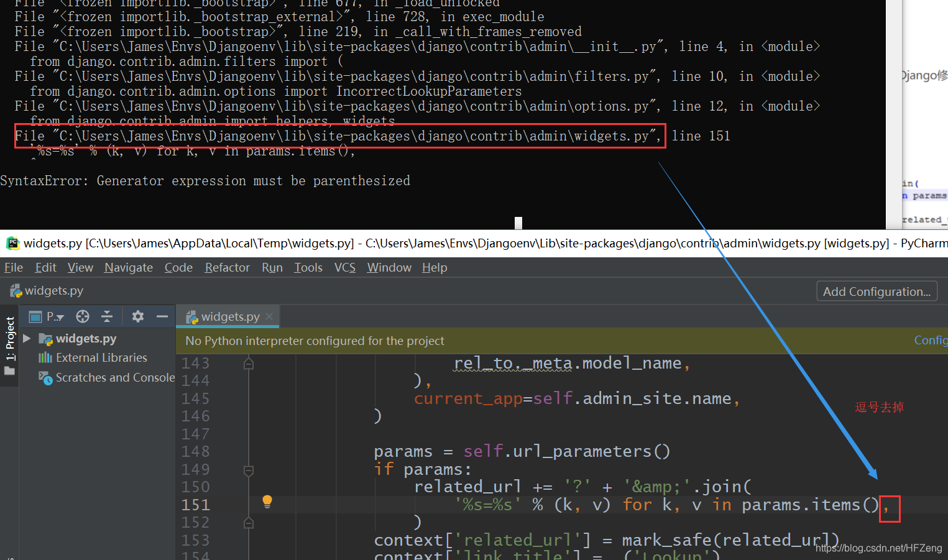Click 'current_app=self.admin_site.name,' code line
This screenshot has width=948, height=560.
click(577, 398)
